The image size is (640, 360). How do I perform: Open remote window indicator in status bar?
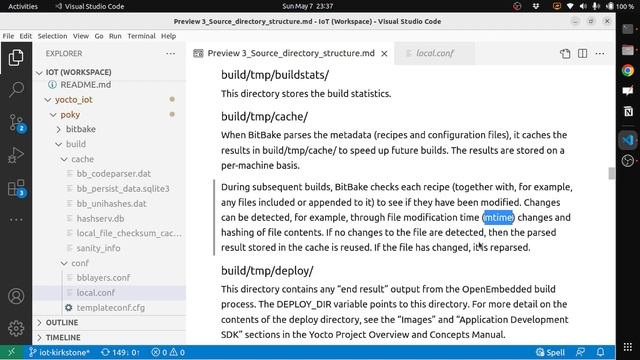click(x=11, y=352)
